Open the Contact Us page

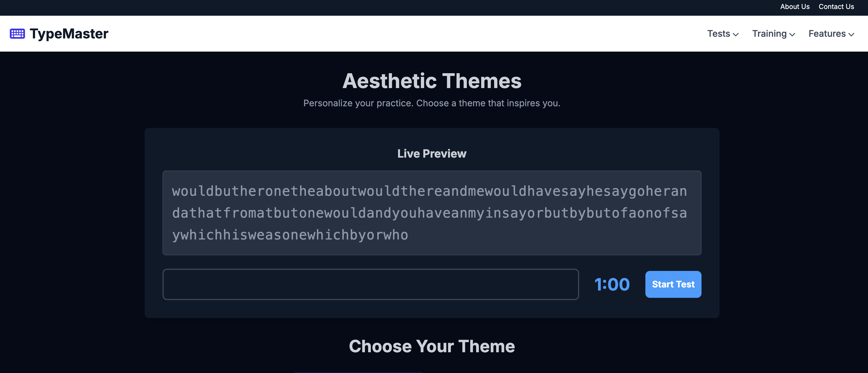(836, 7)
